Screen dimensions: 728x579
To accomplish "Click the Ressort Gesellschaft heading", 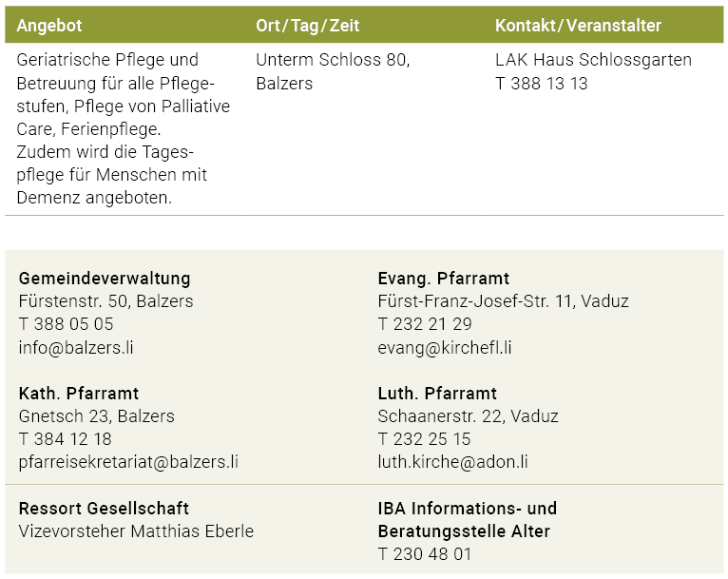I will pyautogui.click(x=104, y=508).
